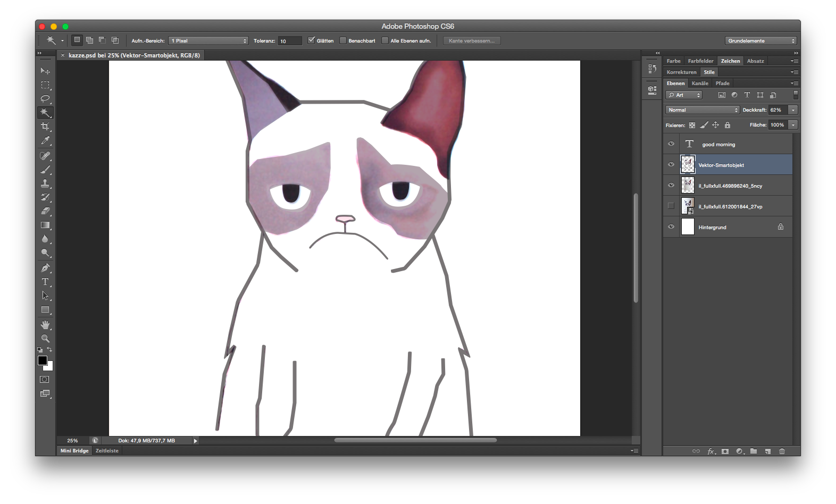Filter layers by type layers

[747, 95]
